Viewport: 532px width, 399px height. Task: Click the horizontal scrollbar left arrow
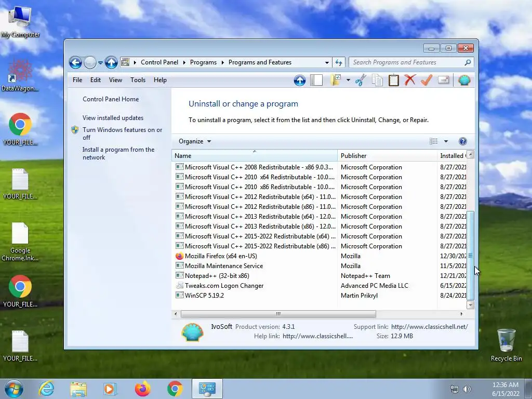click(x=176, y=314)
